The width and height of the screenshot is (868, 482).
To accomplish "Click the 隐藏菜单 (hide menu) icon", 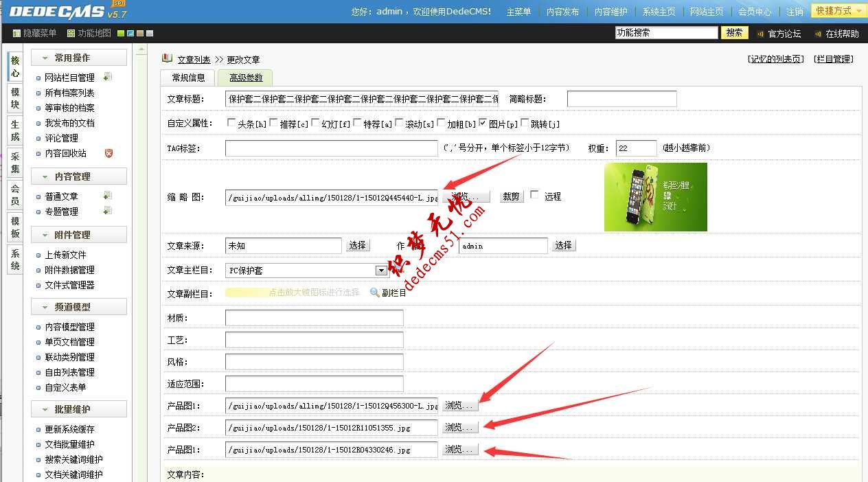I will (16, 32).
